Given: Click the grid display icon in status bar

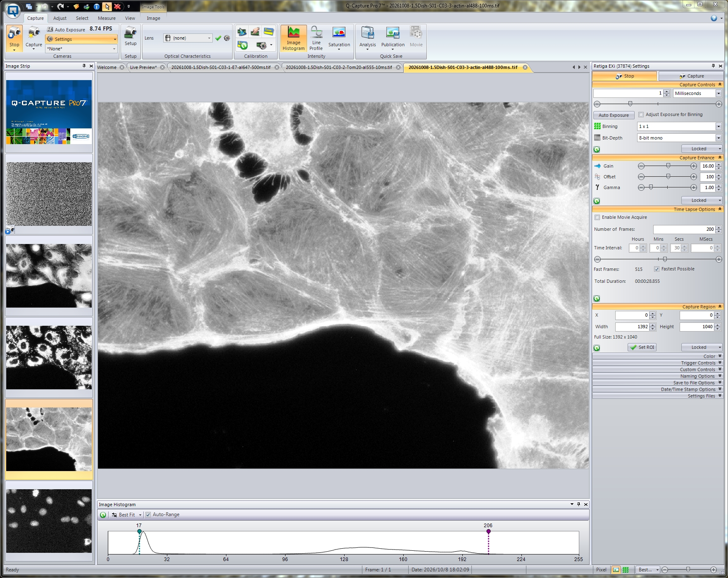Looking at the screenshot, I should click(x=626, y=570).
